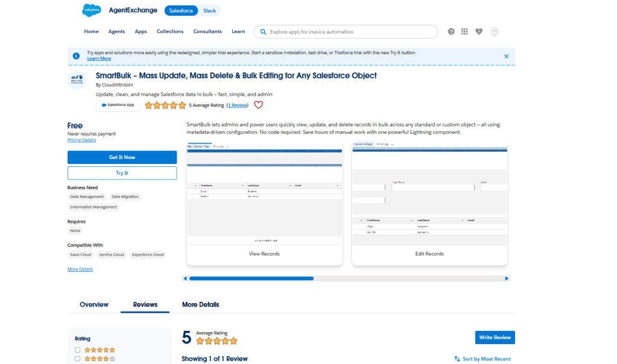
Task: Open Sort by Most Recent dropdown
Action: coord(483,359)
